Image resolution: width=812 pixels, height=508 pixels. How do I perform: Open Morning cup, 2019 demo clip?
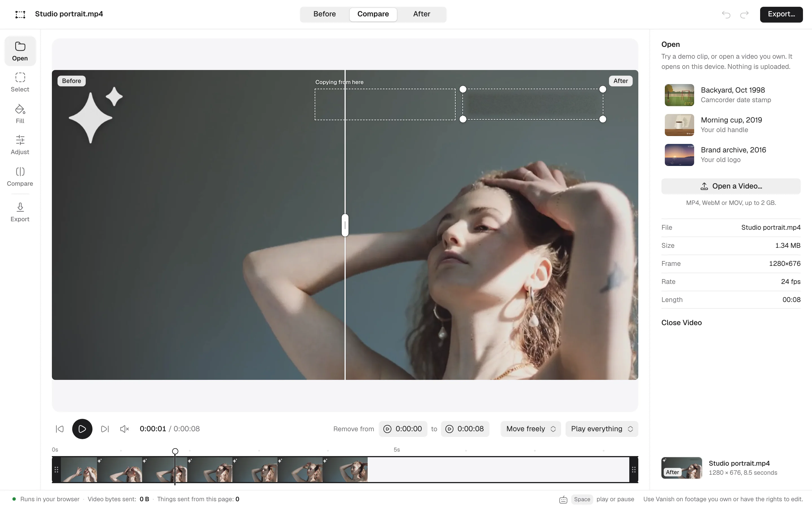(731, 125)
